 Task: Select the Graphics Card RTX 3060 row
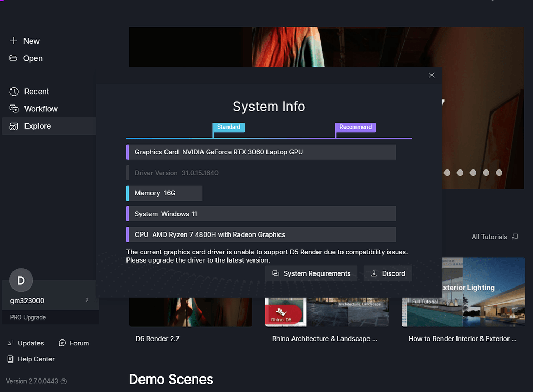261,152
